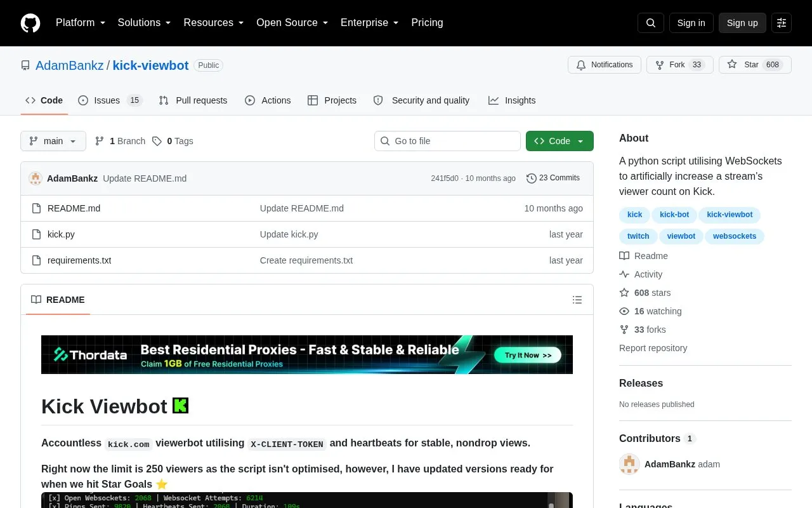This screenshot has width=812, height=508.
Task: Expand the main branch dropdown
Action: click(53, 141)
